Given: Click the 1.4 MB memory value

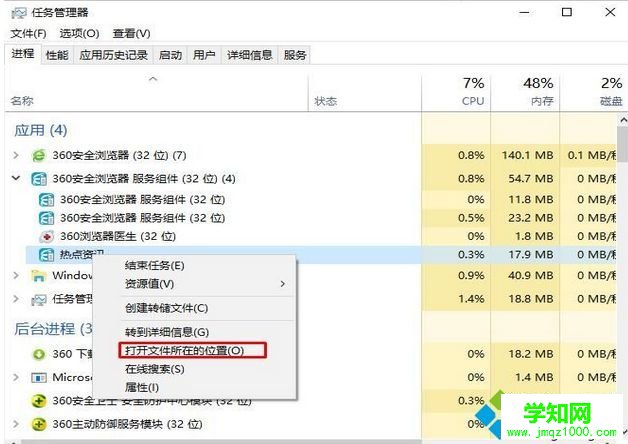Looking at the screenshot, I should [x=534, y=377].
